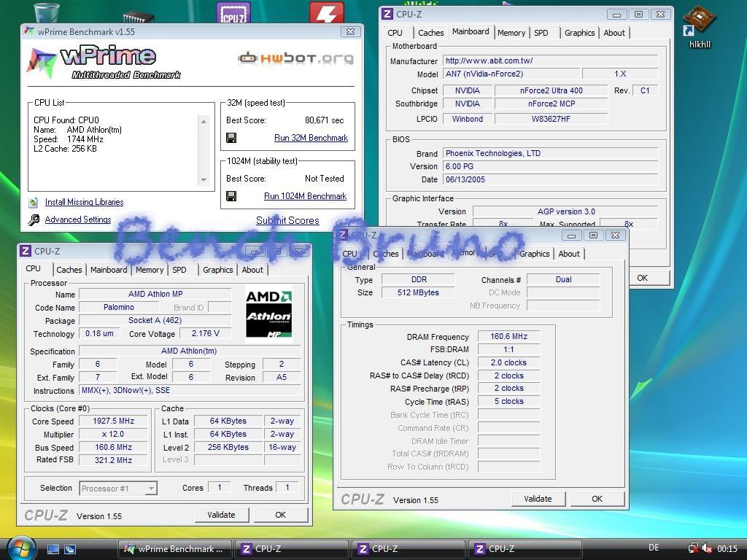Click the last CPU-Z taskbar button
This screenshot has height=560, width=747.
click(x=525, y=549)
